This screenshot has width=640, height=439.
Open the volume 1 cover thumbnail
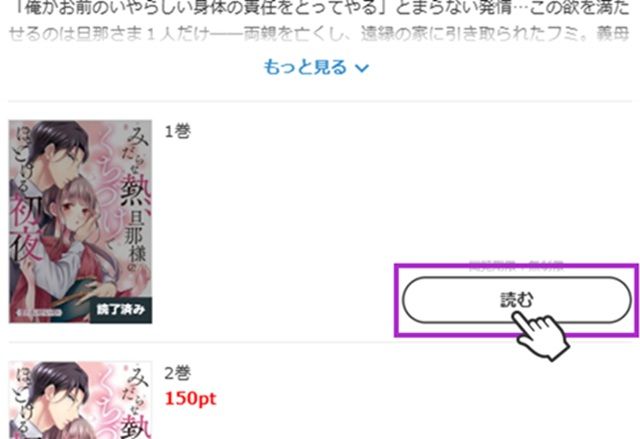(x=80, y=222)
